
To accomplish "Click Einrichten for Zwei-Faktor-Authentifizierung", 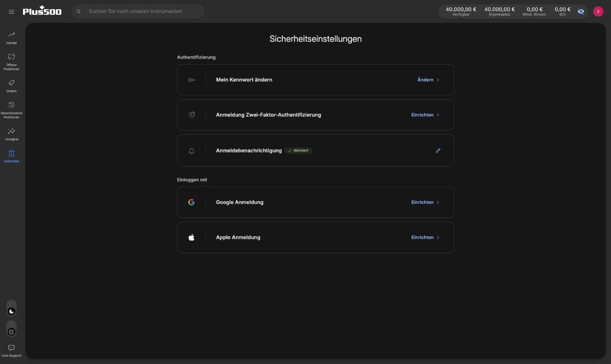I will coord(422,115).
